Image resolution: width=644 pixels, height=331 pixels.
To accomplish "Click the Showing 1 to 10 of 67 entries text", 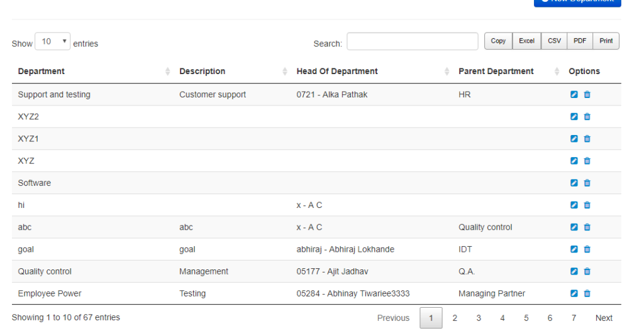I will tap(65, 317).
